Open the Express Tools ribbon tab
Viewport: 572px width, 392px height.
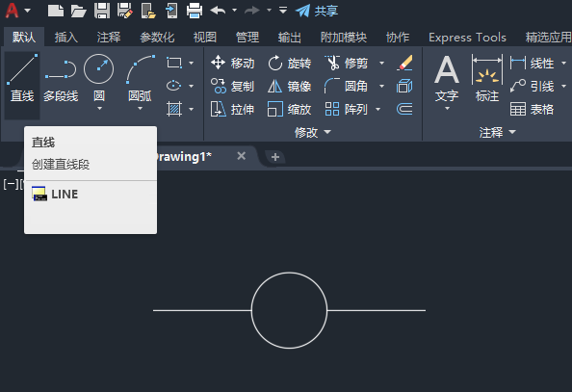click(x=467, y=38)
